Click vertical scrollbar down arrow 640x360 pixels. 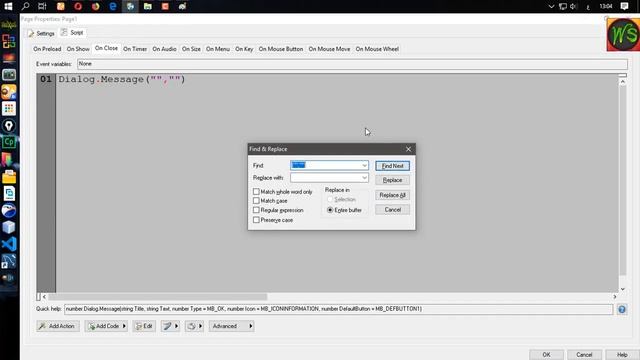click(622, 289)
